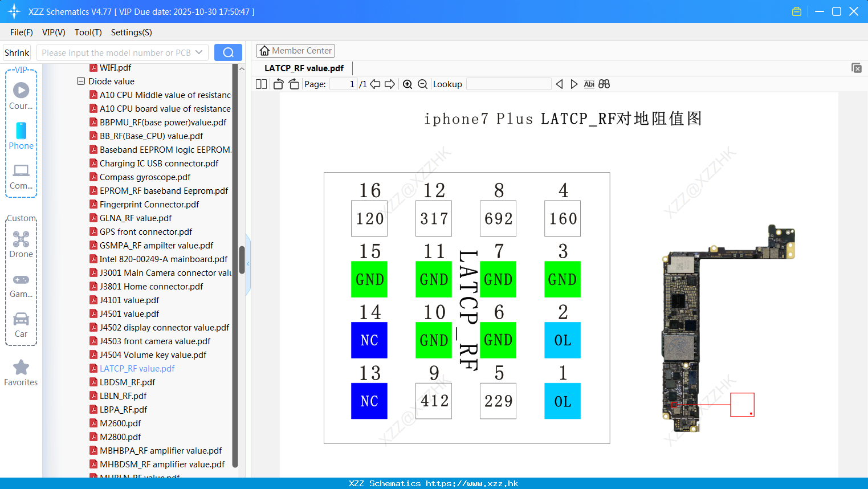Open the model number dropdown arrow
Screen dimensions: 868x489
pos(199,52)
